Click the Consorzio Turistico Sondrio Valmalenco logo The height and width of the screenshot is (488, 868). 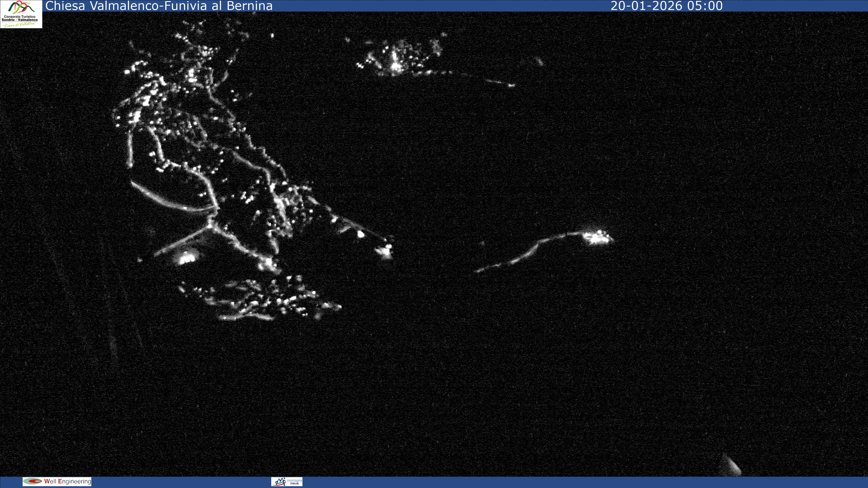(21, 14)
